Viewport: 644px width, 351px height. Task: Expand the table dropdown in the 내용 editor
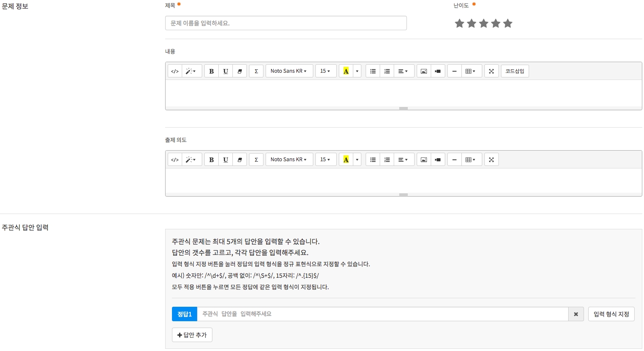(x=470, y=71)
